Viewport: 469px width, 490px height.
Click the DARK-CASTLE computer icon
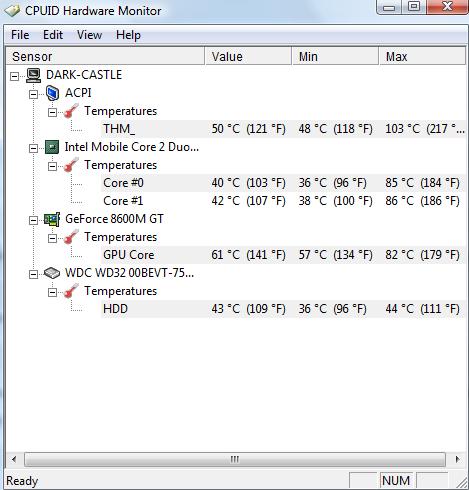click(34, 75)
